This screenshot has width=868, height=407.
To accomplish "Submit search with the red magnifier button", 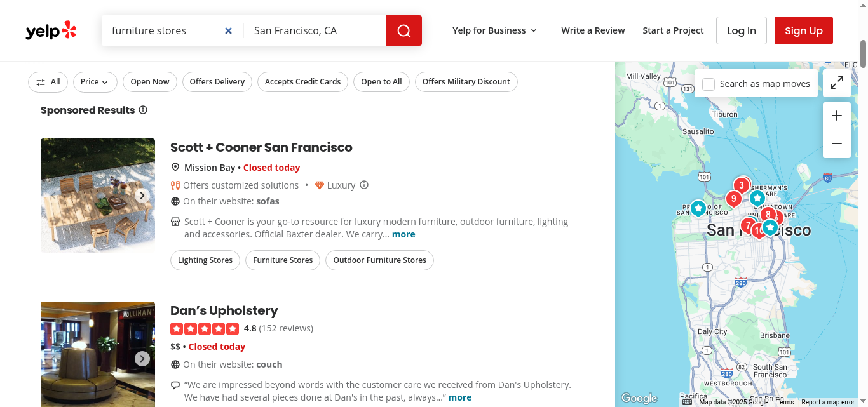I will pos(404,30).
